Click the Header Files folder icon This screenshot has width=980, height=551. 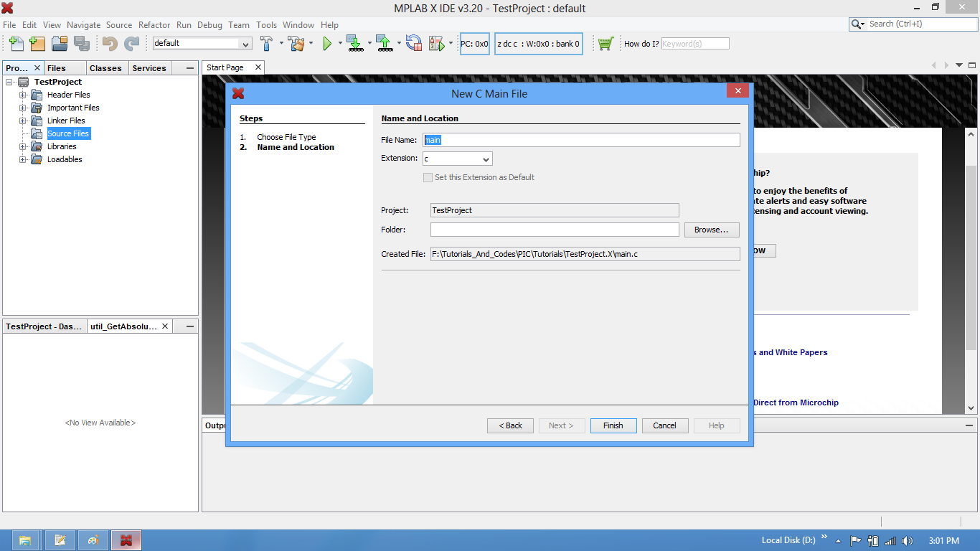[37, 95]
